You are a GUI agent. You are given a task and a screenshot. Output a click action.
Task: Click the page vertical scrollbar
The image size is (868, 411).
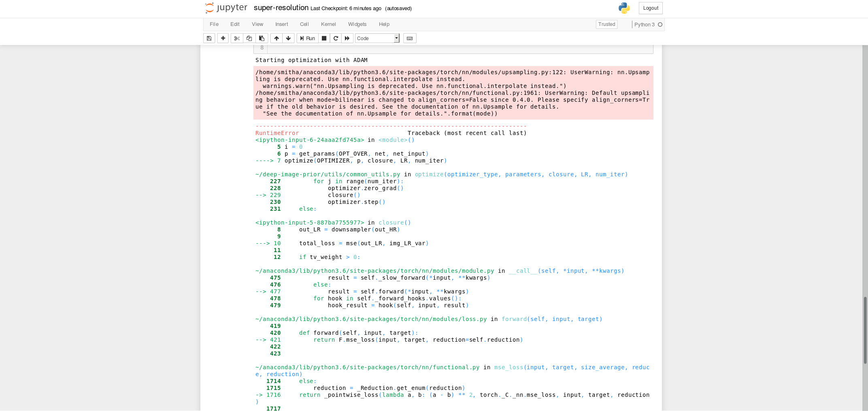click(865, 330)
